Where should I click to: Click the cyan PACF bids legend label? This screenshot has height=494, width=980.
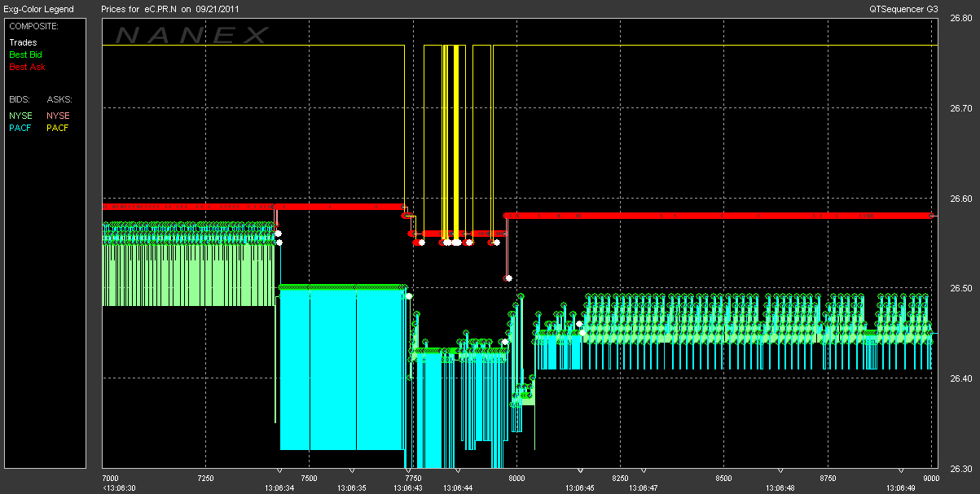20,128
